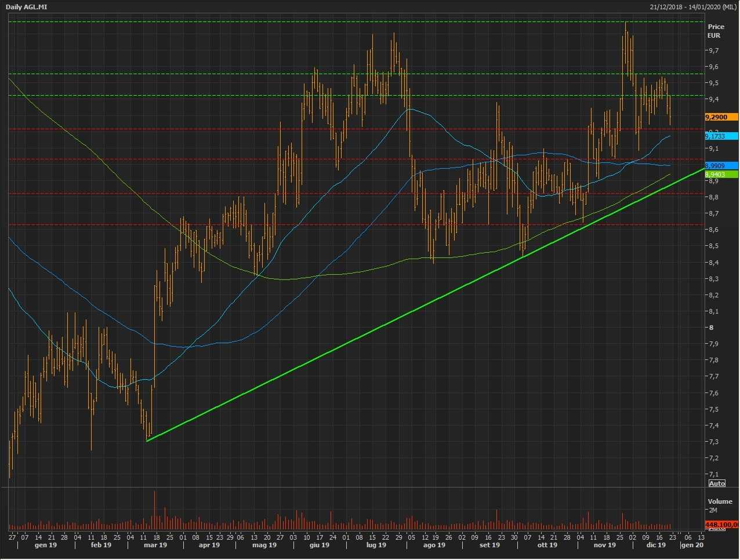The width and height of the screenshot is (740, 560).
Task: Click the Auto scale button on price axis
Action: 717,483
